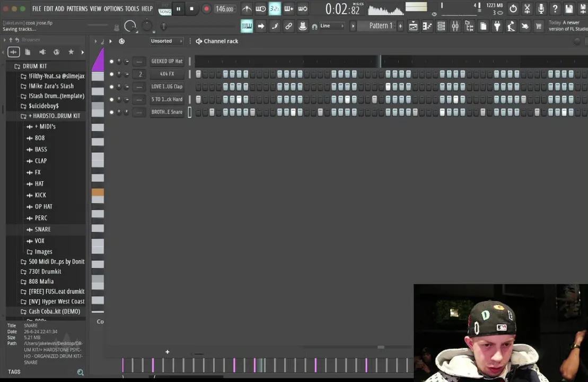Screen dimensions: 588x382
Task: Click the undo history circular arrow
Action: click(x=513, y=8)
